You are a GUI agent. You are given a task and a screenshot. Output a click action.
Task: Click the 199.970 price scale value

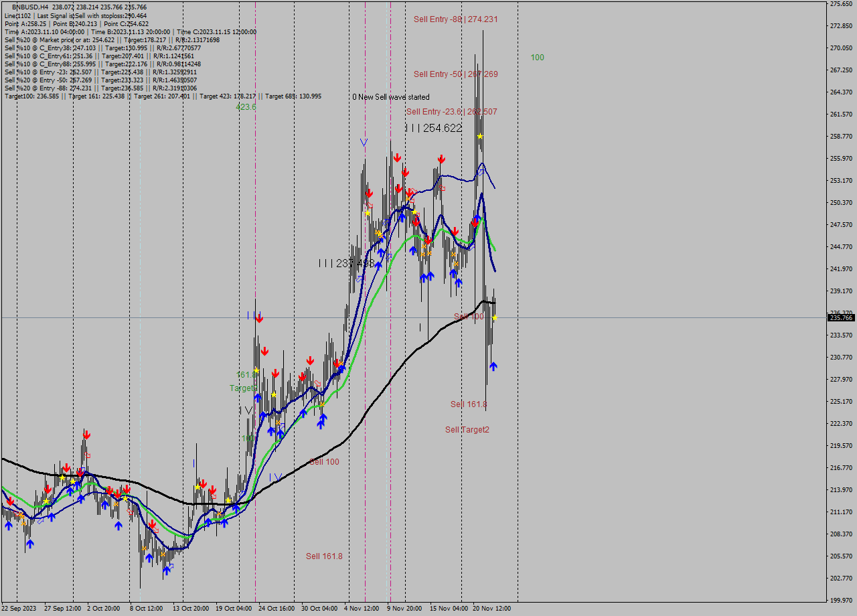click(841, 601)
